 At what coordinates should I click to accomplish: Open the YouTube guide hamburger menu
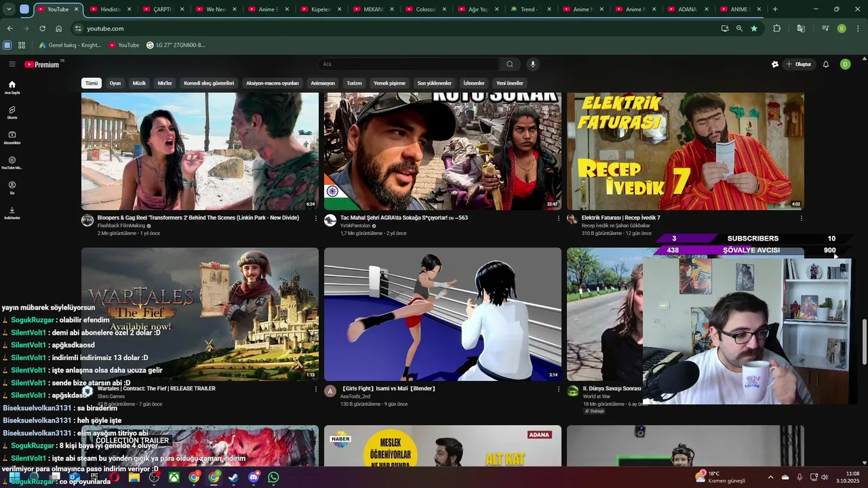tap(12, 64)
